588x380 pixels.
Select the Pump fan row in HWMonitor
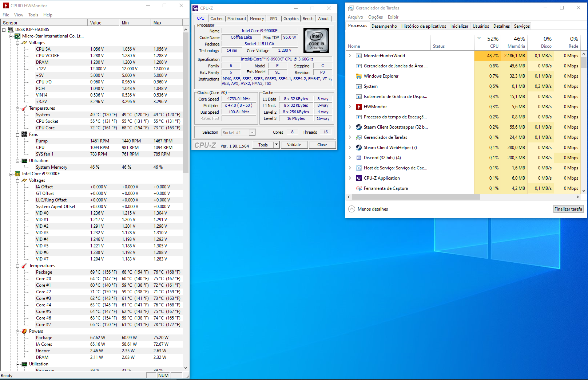pyautogui.click(x=92, y=141)
